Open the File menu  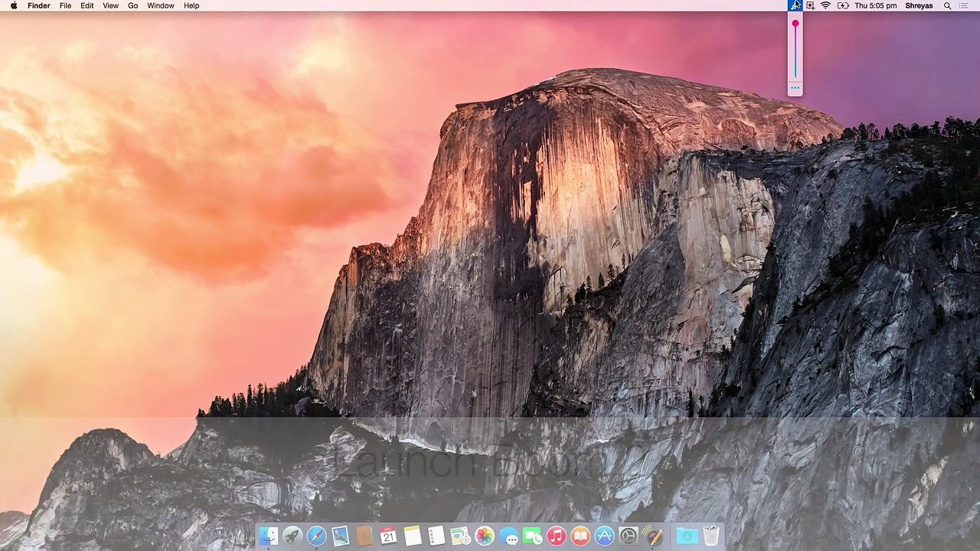click(66, 5)
